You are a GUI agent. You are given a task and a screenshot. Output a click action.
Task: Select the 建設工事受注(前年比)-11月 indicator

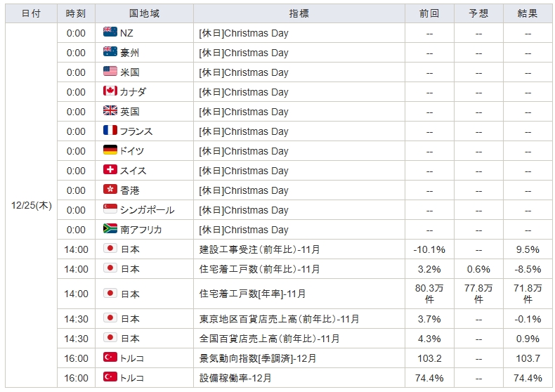pos(260,249)
